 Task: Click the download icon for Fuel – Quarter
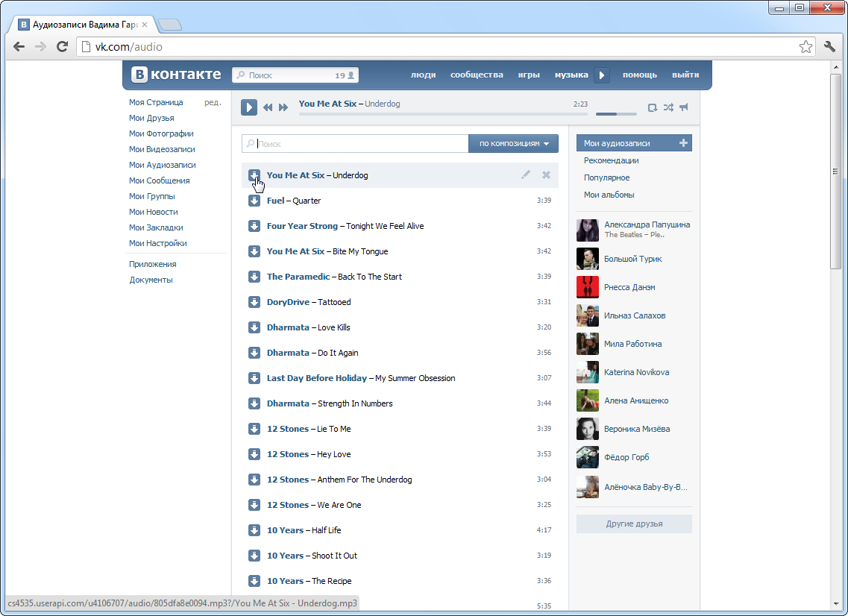coord(254,201)
